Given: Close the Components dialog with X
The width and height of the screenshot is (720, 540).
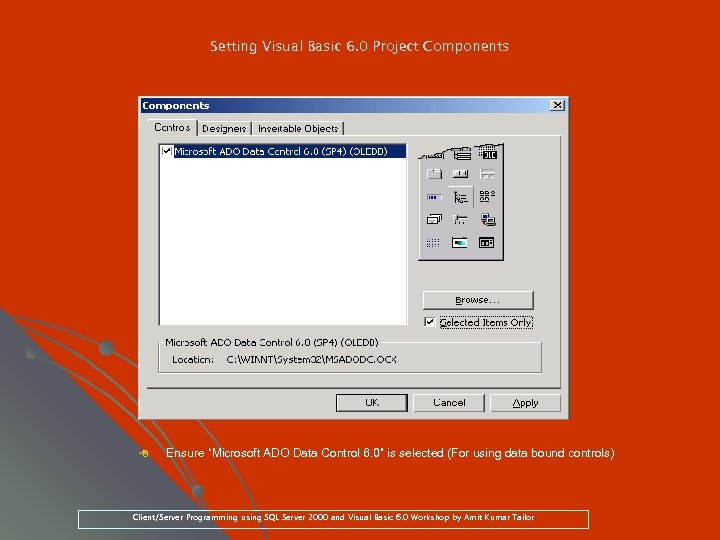Looking at the screenshot, I should 557,105.
